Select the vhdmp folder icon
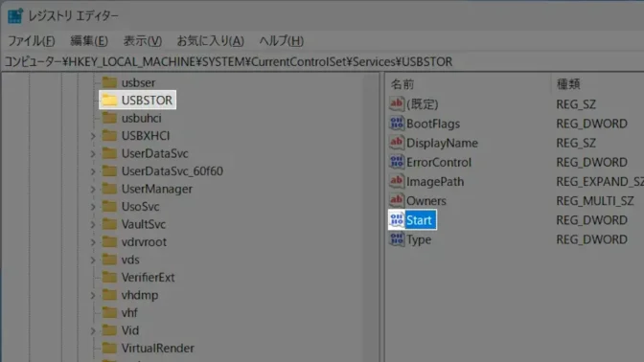 click(109, 295)
